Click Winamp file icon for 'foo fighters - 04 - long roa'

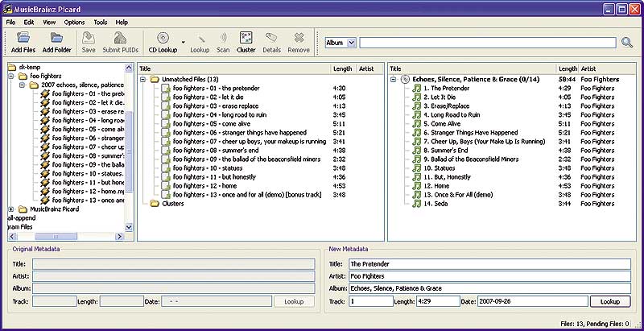click(x=45, y=120)
